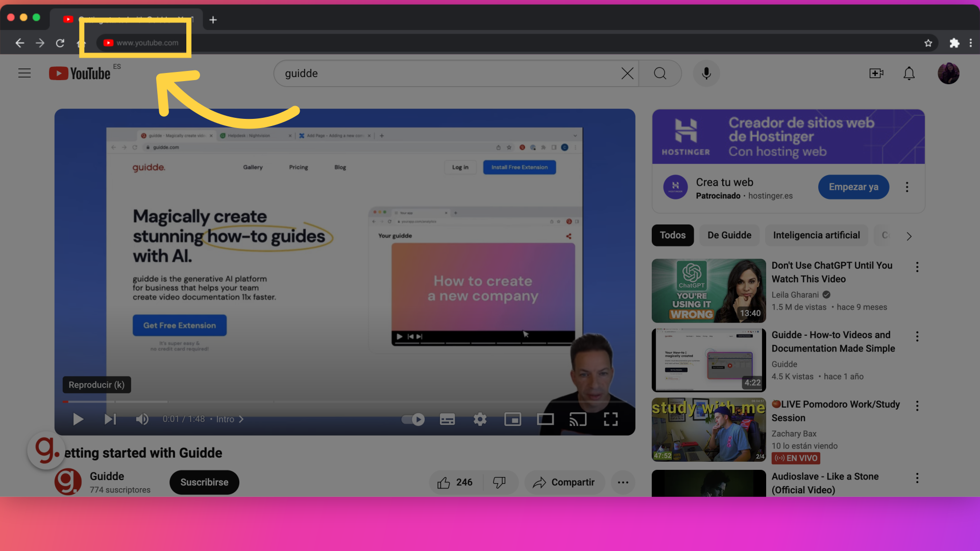Toggle the autoplay switch
Image resolution: width=980 pixels, height=551 pixels.
(x=413, y=419)
